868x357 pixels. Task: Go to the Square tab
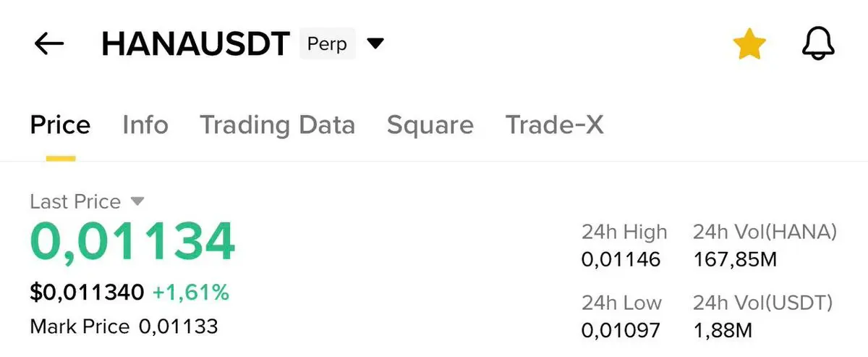pos(430,125)
